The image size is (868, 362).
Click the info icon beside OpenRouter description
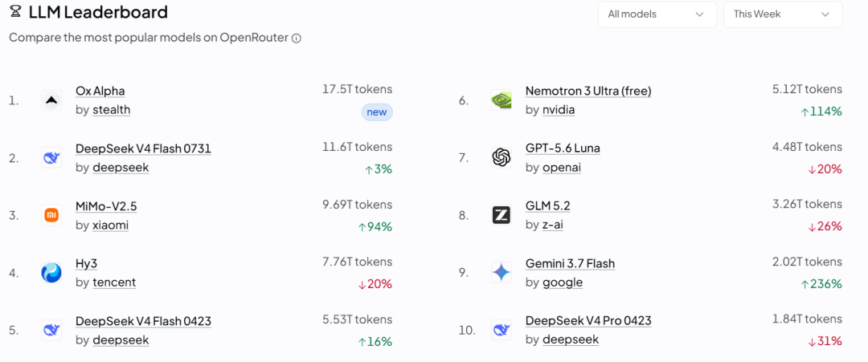click(296, 39)
